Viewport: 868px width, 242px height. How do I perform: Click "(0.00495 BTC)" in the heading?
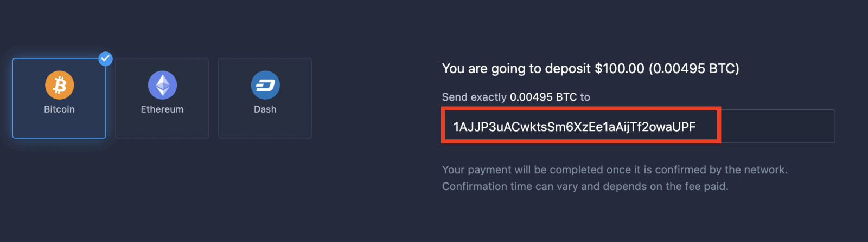tap(694, 69)
